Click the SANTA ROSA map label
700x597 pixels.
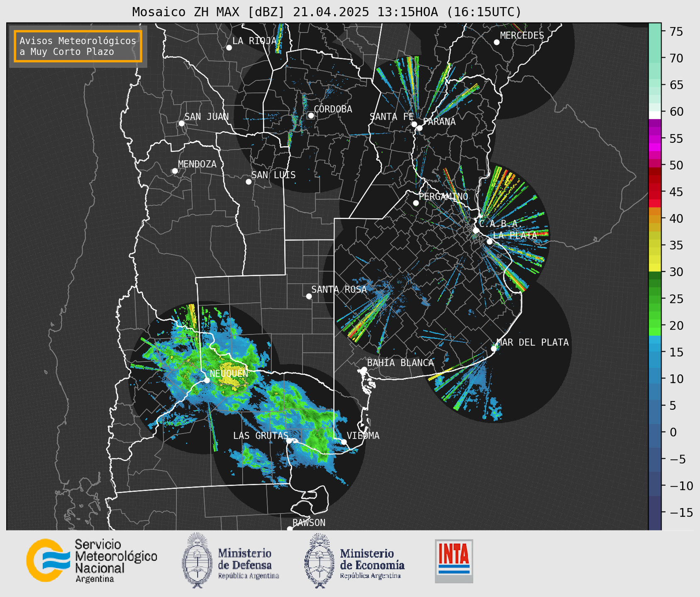339,289
